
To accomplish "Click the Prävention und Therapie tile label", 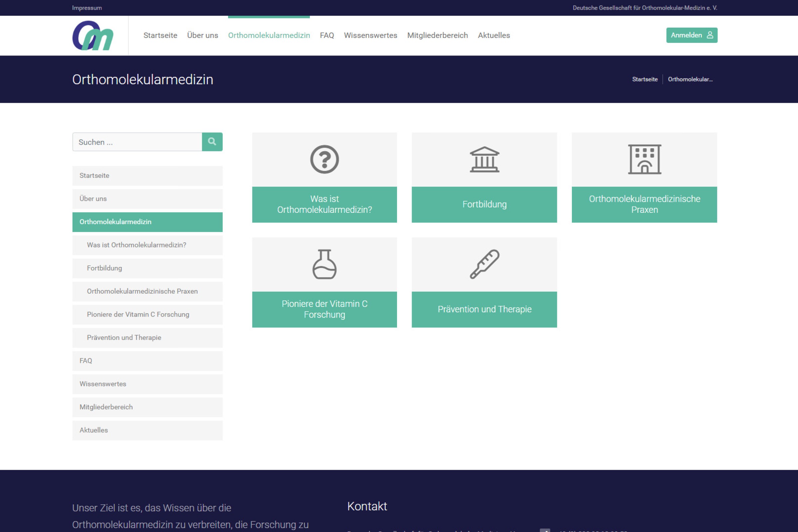I will [484, 310].
